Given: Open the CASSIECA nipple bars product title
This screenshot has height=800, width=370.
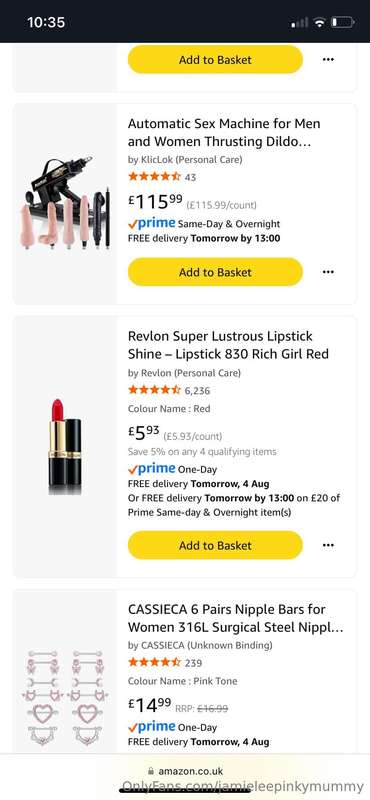Looking at the screenshot, I should pyautogui.click(x=235, y=618).
